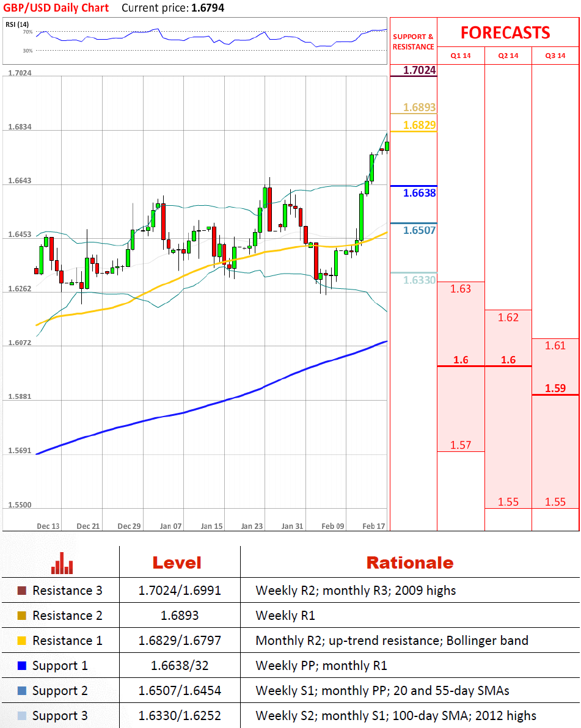This screenshot has height=728, width=581.
Task: Click the light blue Support 3 legend square
Action: coord(22,716)
